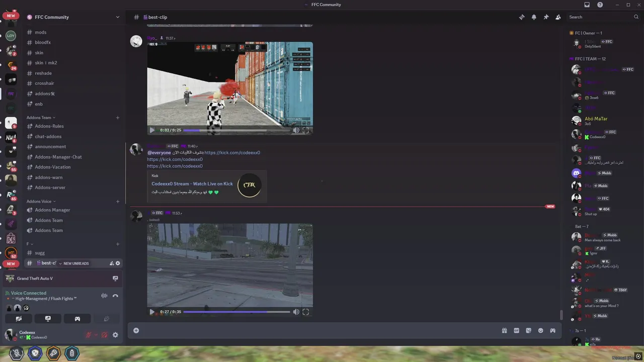Click the red NEW mentions pill at top
The height and width of the screenshot is (362, 644).
pos(11,16)
